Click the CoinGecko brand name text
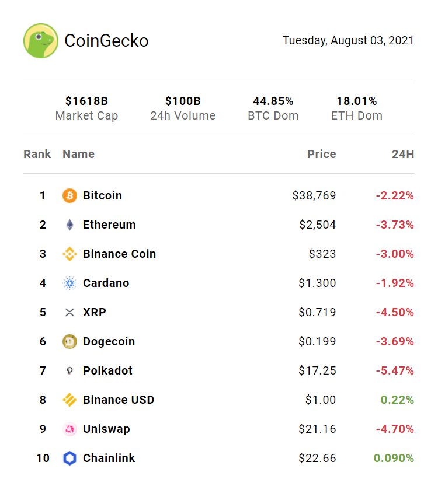The image size is (438, 504). click(x=106, y=41)
